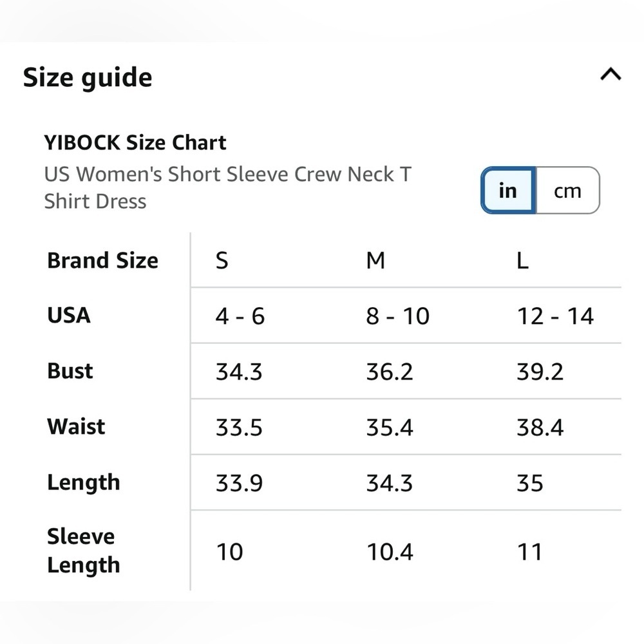Select the L brand size column header
This screenshot has height=644, width=644.
522,260
